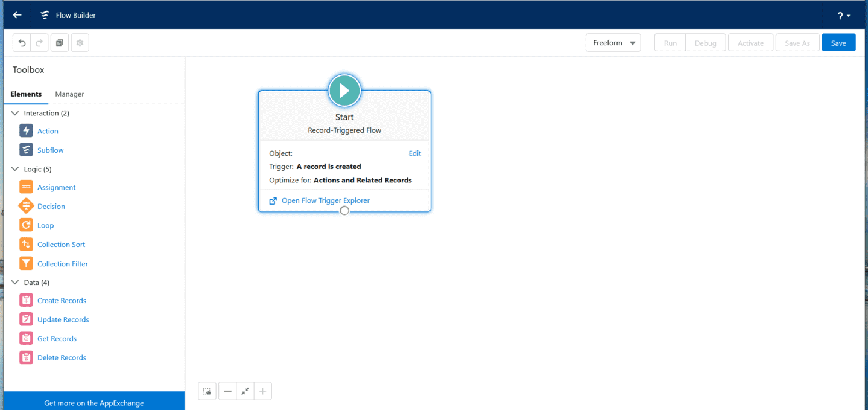Select the Delete Records element
Screen dimensions: 868x410
pos(62,357)
